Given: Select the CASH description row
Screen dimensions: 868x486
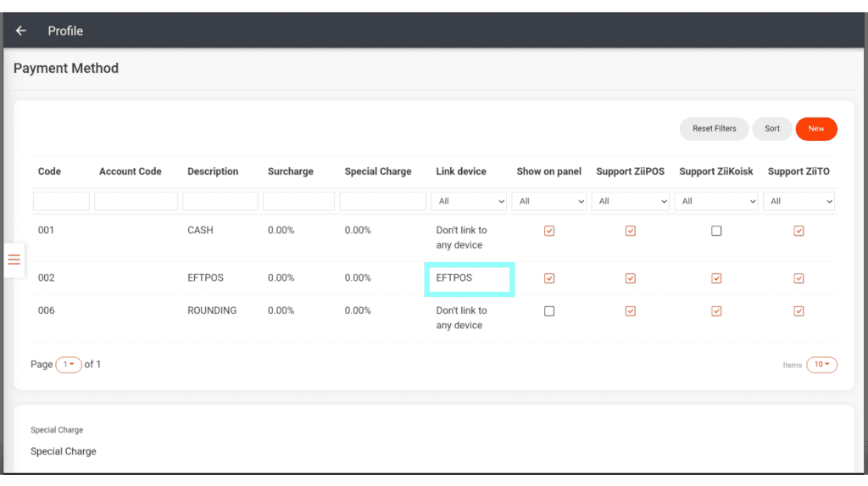Looking at the screenshot, I should coord(200,231).
